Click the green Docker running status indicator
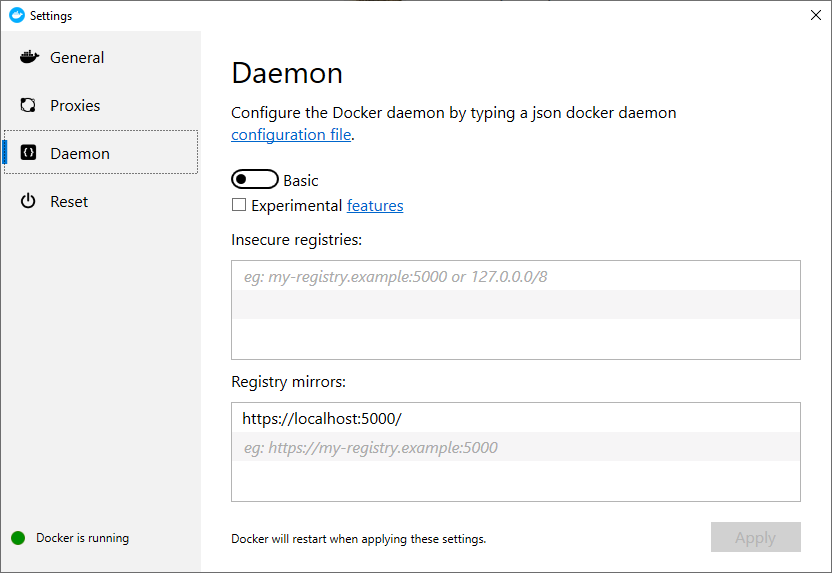This screenshot has width=832, height=573. [18, 538]
